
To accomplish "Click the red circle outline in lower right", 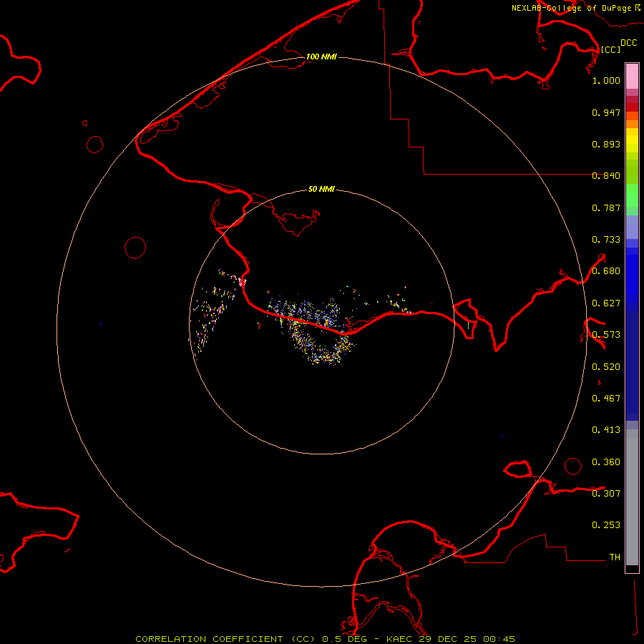I will click(x=573, y=467).
